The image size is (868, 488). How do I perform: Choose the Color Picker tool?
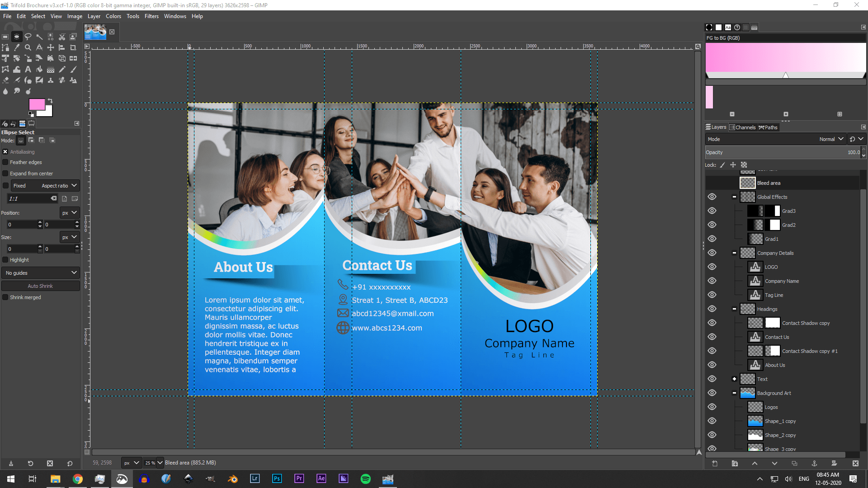(17, 47)
